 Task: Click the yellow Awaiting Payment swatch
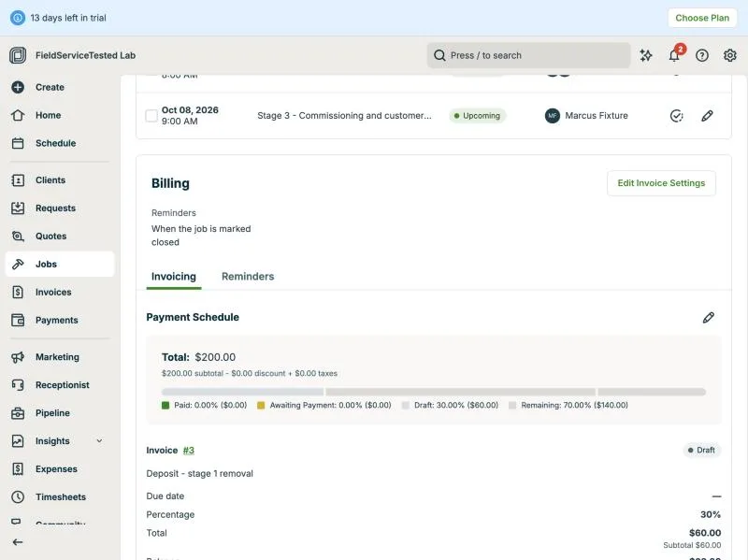pyautogui.click(x=261, y=406)
